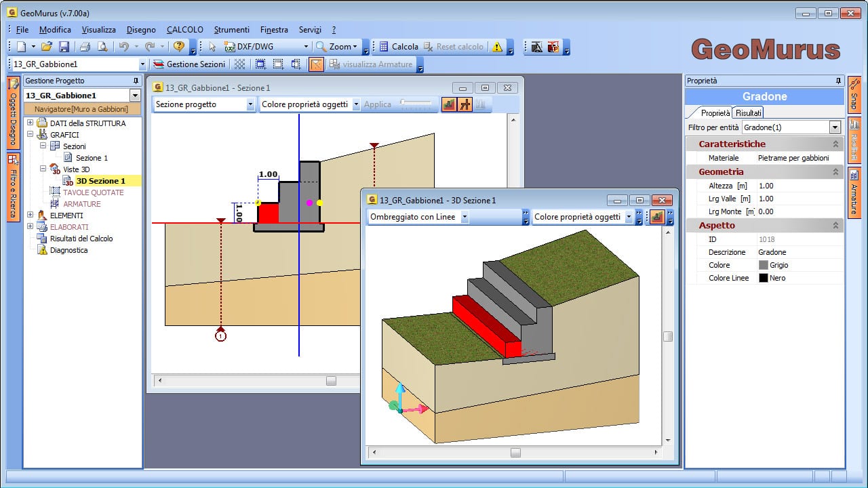Open the Sezione progetto dropdown
The width and height of the screenshot is (868, 488).
point(250,104)
